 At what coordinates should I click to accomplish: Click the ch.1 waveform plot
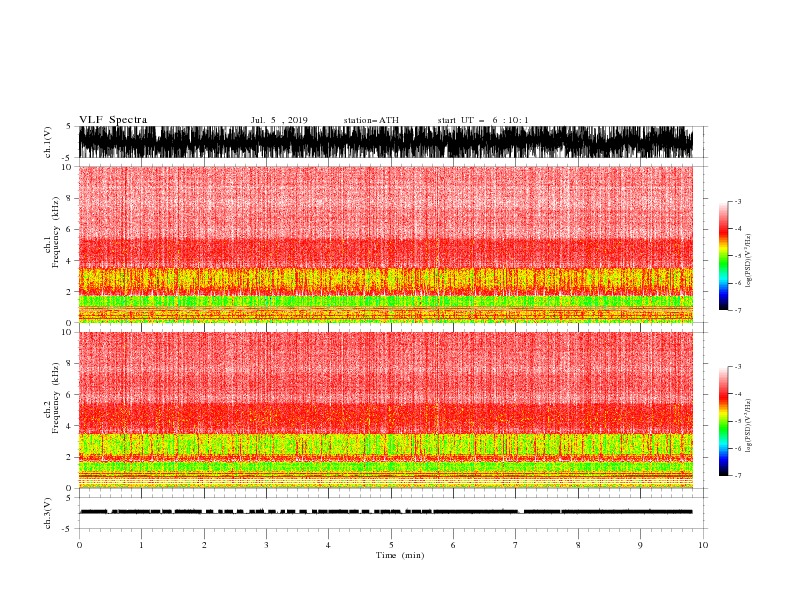[x=386, y=142]
